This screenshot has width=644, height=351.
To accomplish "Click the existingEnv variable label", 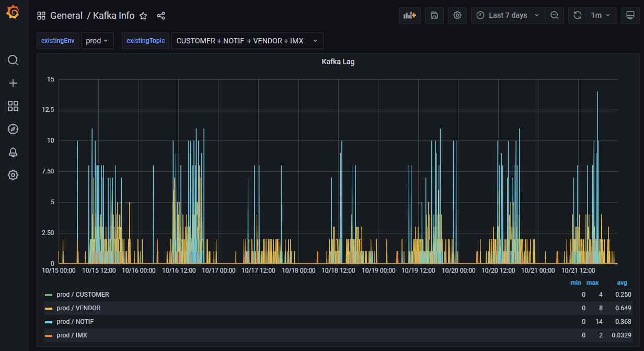I will coord(58,41).
